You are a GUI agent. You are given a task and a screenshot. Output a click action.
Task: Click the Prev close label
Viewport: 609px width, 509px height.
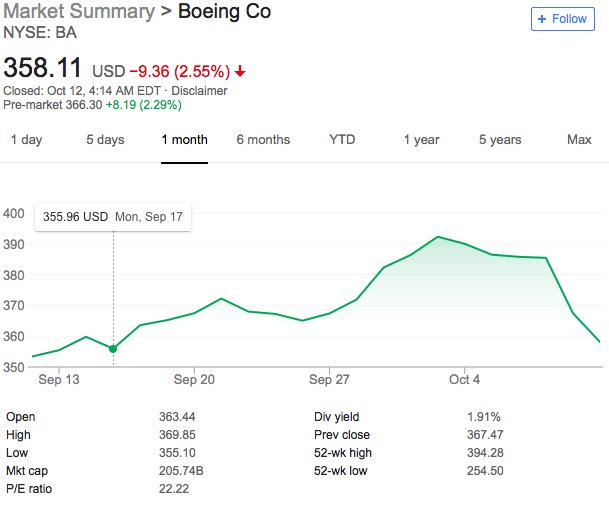(342, 435)
